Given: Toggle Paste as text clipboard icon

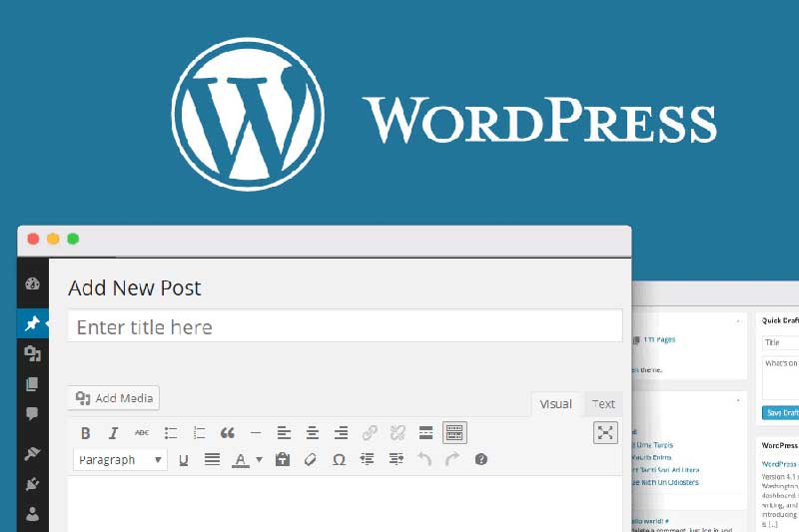Looking at the screenshot, I should (x=283, y=460).
